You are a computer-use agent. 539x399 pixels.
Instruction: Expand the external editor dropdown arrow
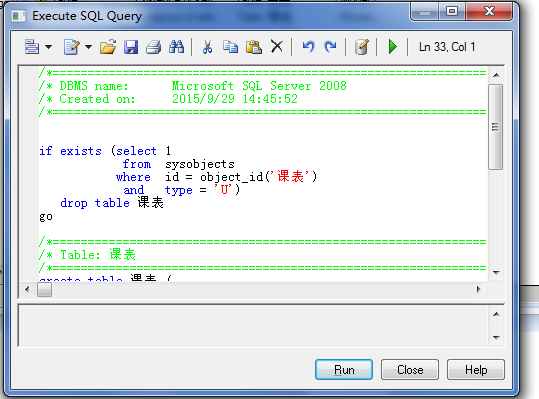88,47
